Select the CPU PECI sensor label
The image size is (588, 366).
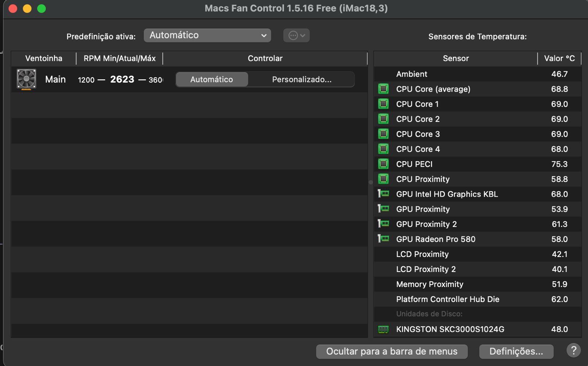[414, 164]
